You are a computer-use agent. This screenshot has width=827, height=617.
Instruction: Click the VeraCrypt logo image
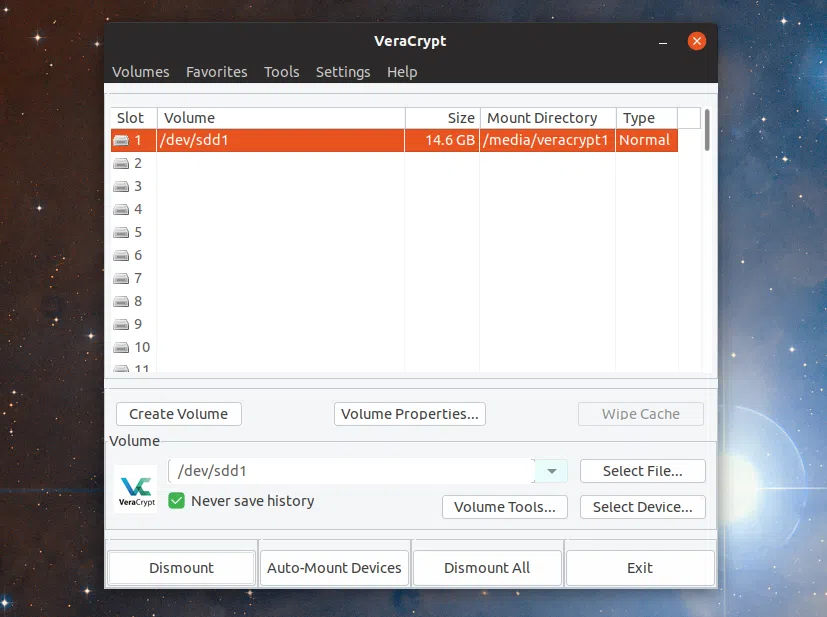pyautogui.click(x=136, y=489)
